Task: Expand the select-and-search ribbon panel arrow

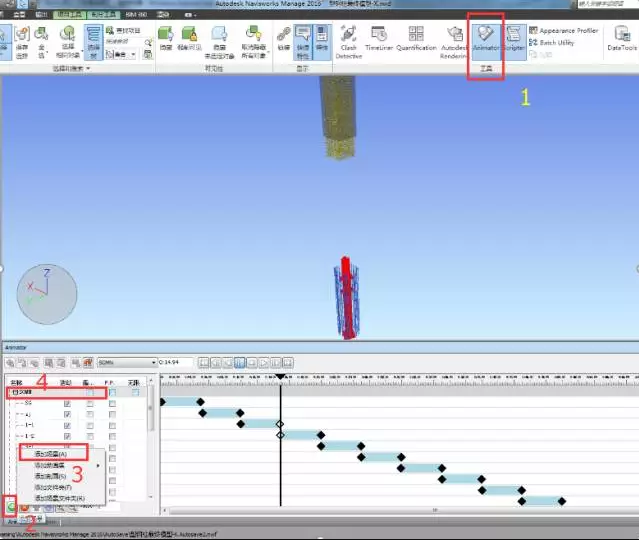Action: pyautogui.click(x=88, y=69)
